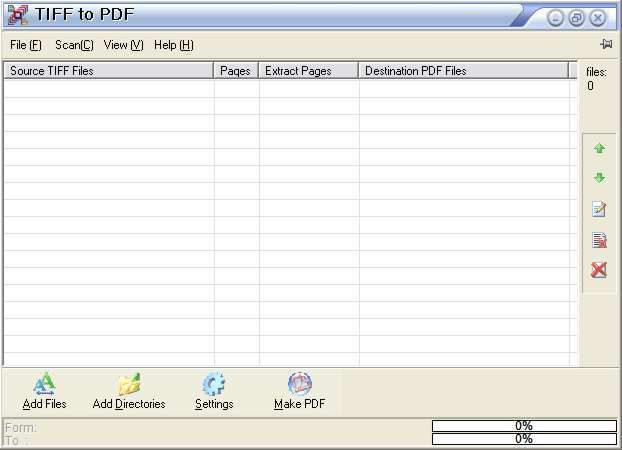Screen dimensions: 622x450
Task: Start conversion with Make PDF
Action: click(299, 391)
